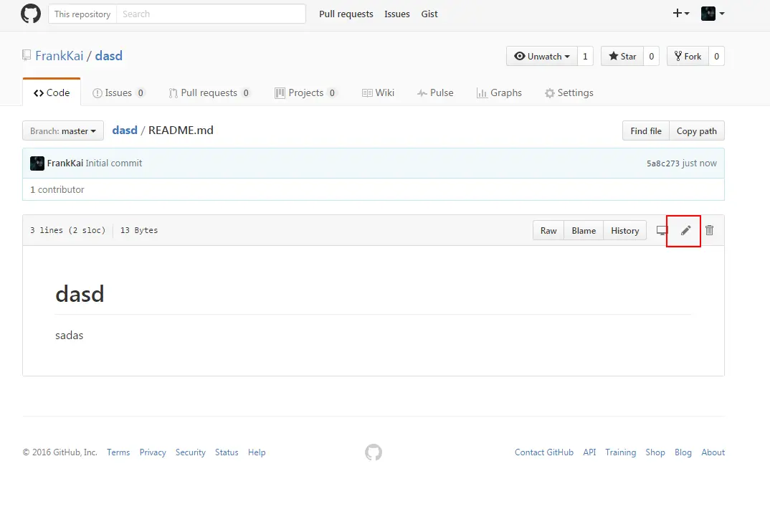
Task: Open commit hash 5a8c273
Action: 663,163
